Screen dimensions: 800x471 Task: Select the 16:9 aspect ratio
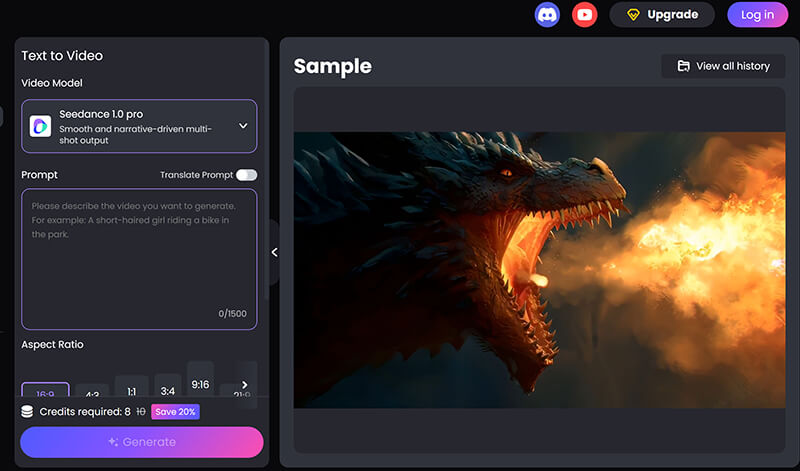(45, 394)
